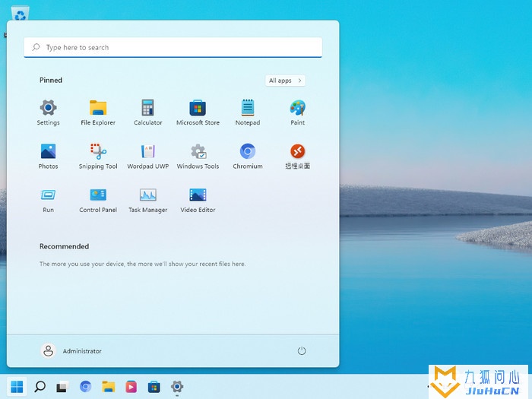Open Chromium from the taskbar
Screen dimensions: 532x399
[x=85, y=386]
